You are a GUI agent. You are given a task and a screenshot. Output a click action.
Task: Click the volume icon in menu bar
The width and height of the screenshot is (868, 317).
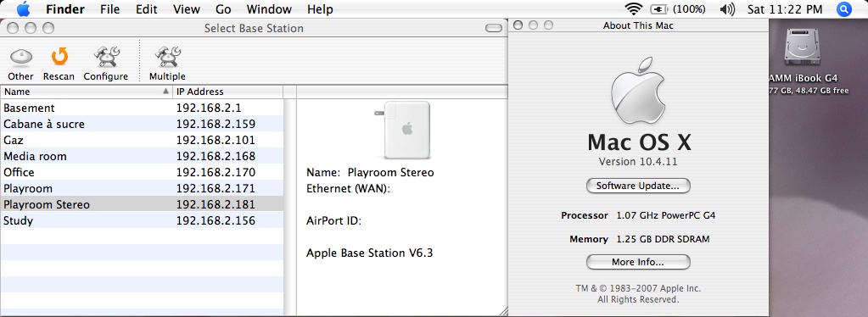[x=727, y=8]
